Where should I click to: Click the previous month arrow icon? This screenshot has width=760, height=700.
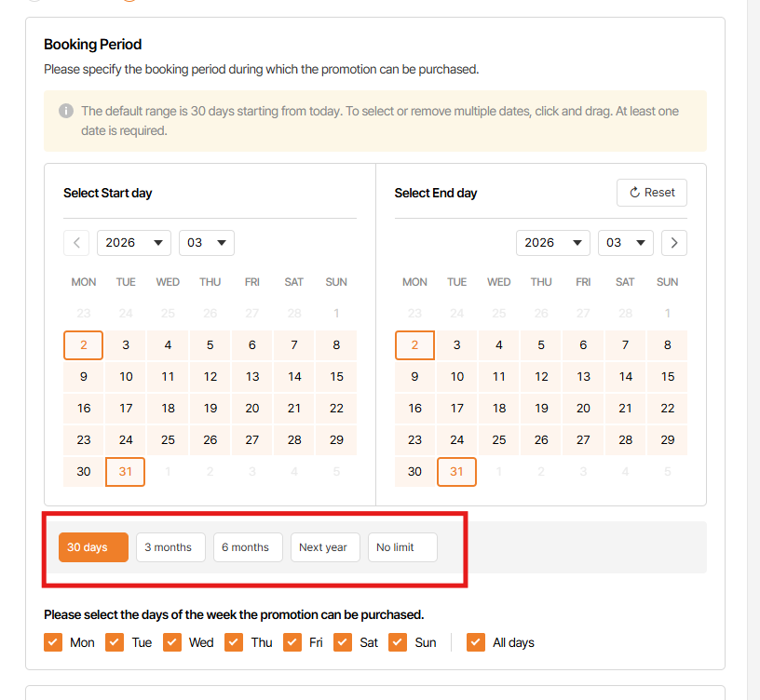[76, 243]
